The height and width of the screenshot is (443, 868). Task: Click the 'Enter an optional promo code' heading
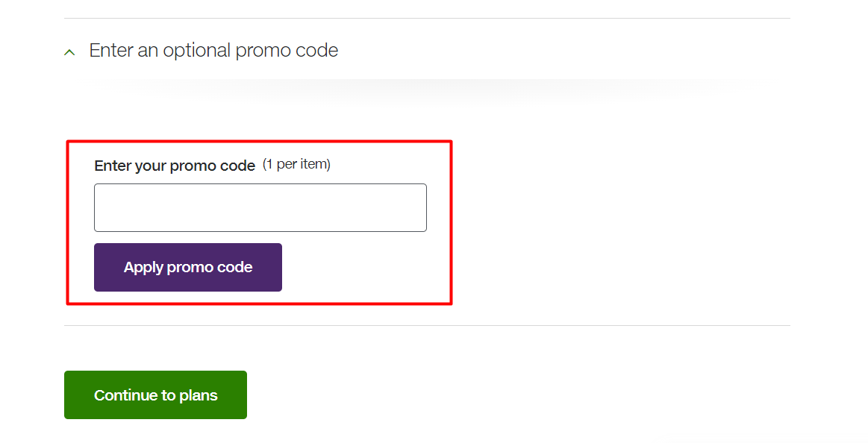coord(213,50)
